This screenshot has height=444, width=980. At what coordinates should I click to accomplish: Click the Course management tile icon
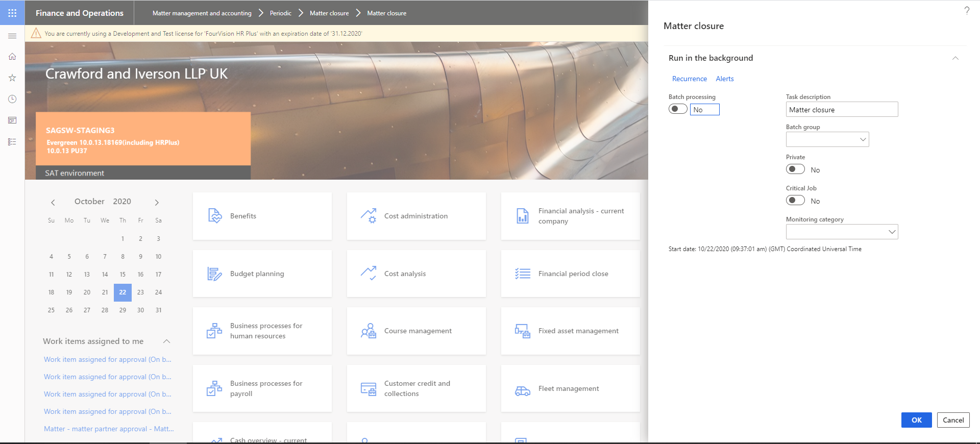[369, 331]
